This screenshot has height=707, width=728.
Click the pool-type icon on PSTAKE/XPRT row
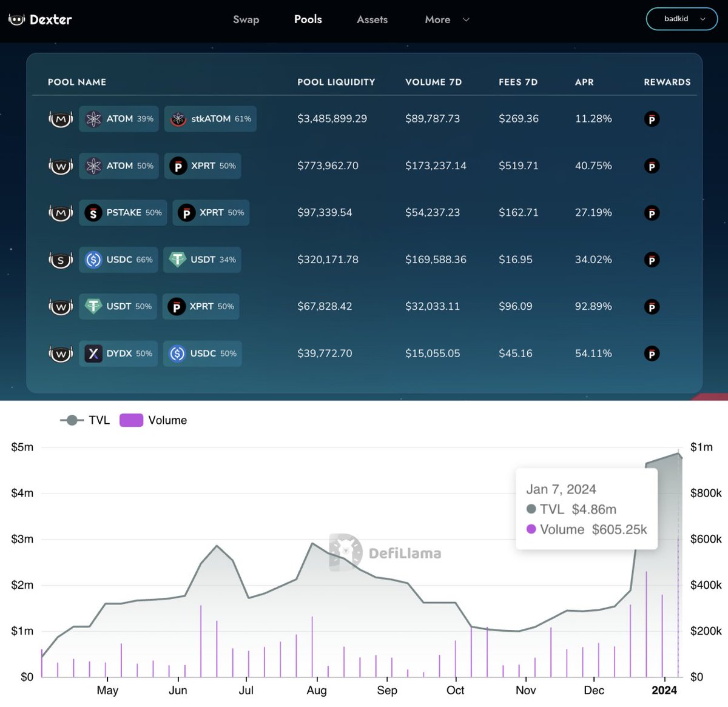pos(61,213)
